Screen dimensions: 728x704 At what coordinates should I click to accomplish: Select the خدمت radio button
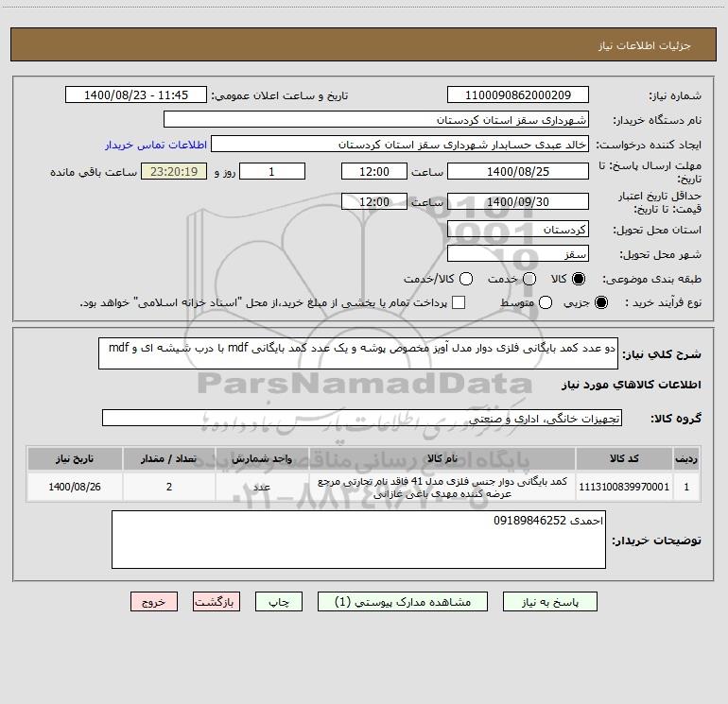click(529, 279)
